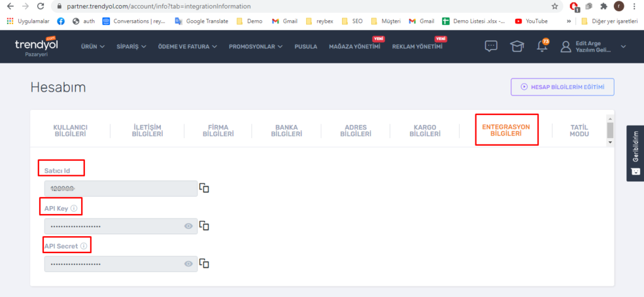Viewport: 644px width, 297px height.
Task: Switch to FİRMA BİLGİLERİ tab
Action: pos(218,131)
